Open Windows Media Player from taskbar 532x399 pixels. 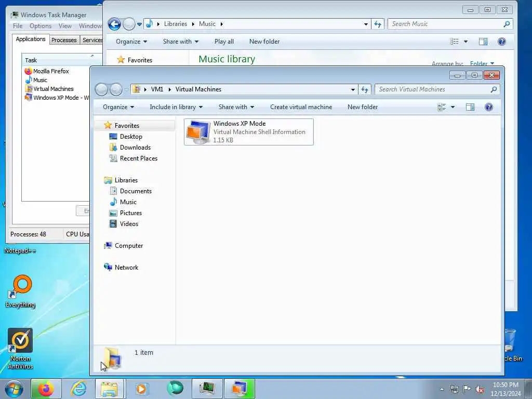pyautogui.click(x=141, y=389)
